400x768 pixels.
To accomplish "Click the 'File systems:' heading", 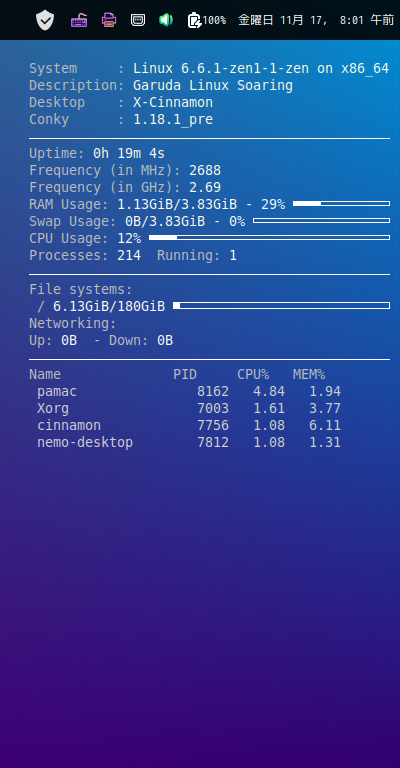I will point(81,290).
